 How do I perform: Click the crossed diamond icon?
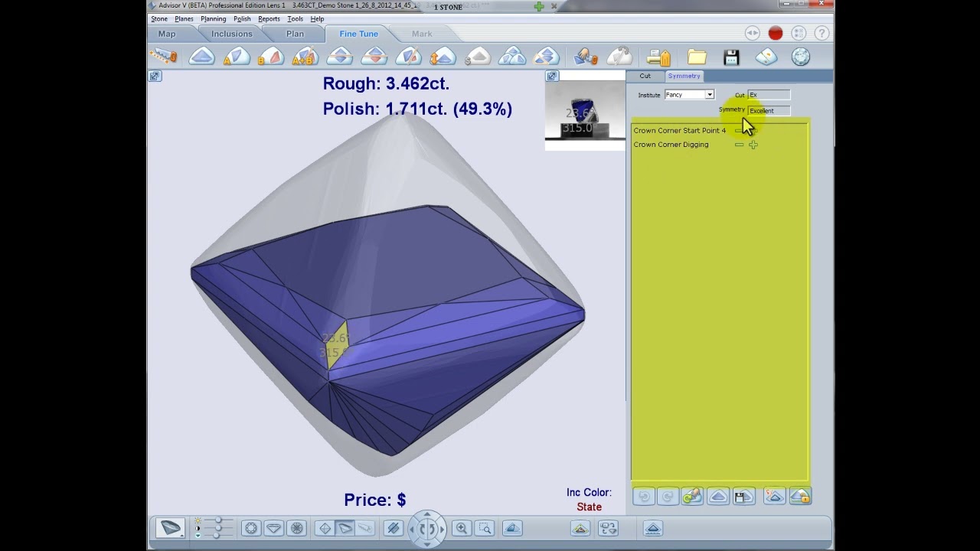[x=547, y=56]
